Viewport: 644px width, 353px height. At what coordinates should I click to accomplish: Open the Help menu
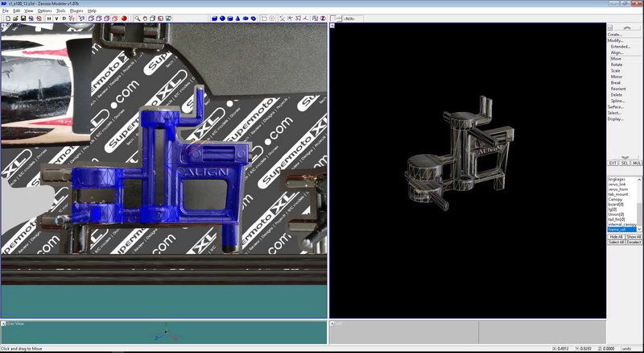point(92,10)
